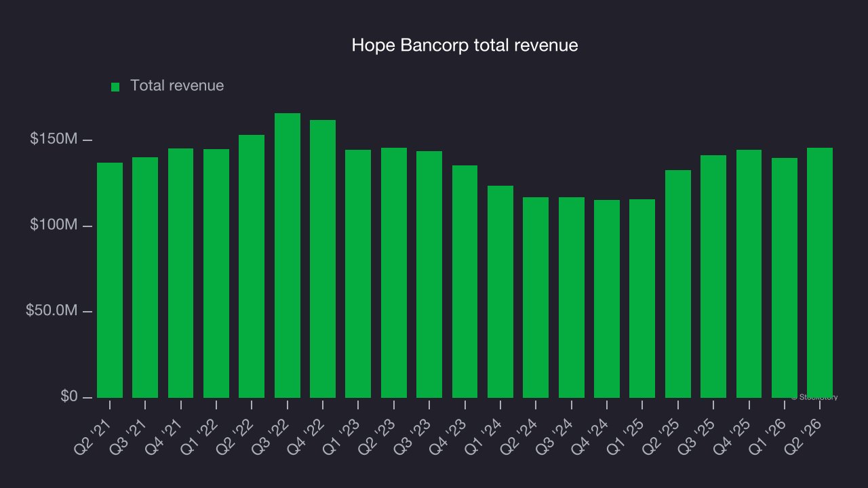Click the Total revenue legend label
The width and height of the screenshot is (868, 488).
coord(177,85)
